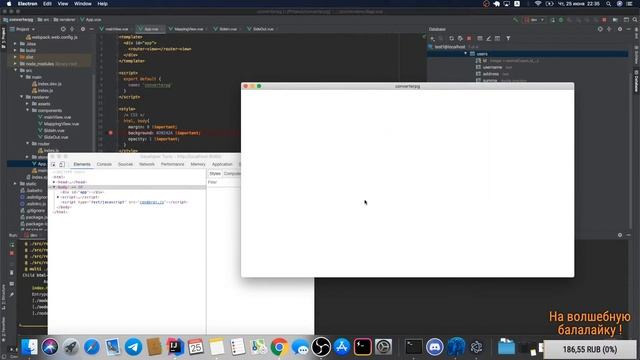Select the Elements tab in Developer Tools
This screenshot has width=640, height=360.
tap(82, 164)
